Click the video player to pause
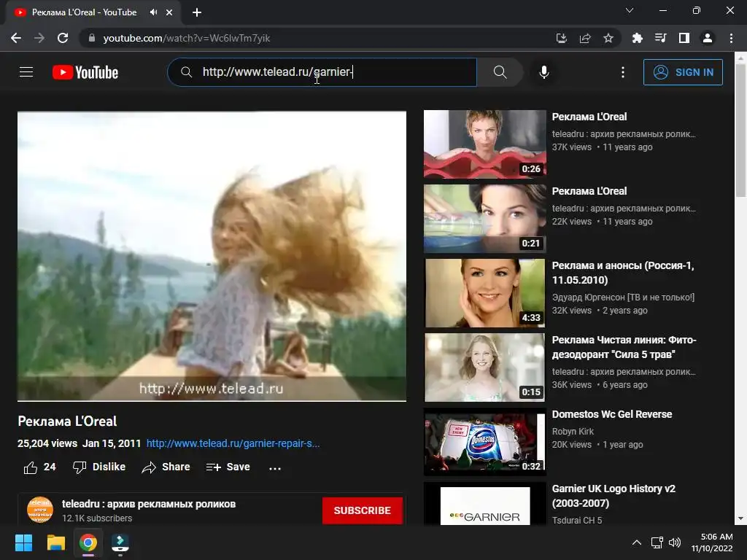Viewport: 747px width, 560px height. pyautogui.click(x=212, y=256)
